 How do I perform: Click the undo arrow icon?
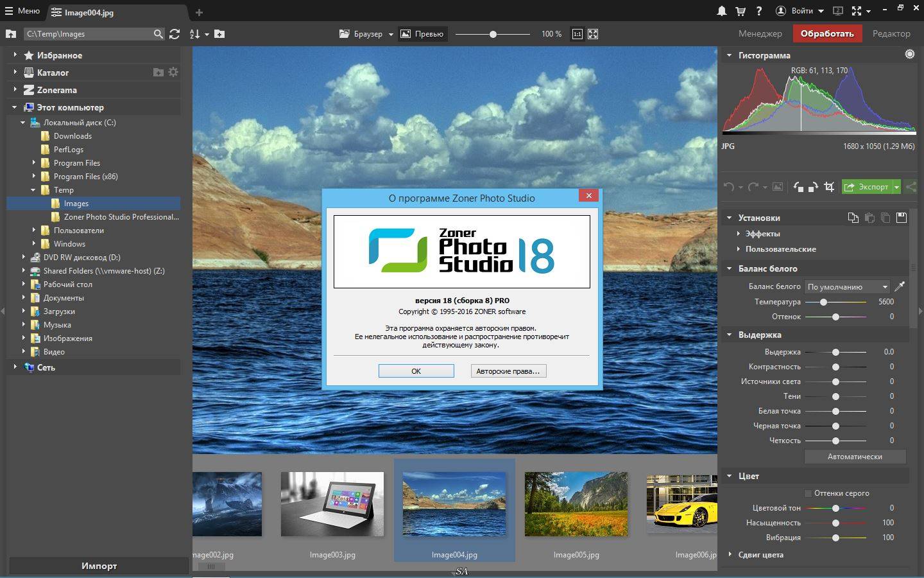pos(729,187)
